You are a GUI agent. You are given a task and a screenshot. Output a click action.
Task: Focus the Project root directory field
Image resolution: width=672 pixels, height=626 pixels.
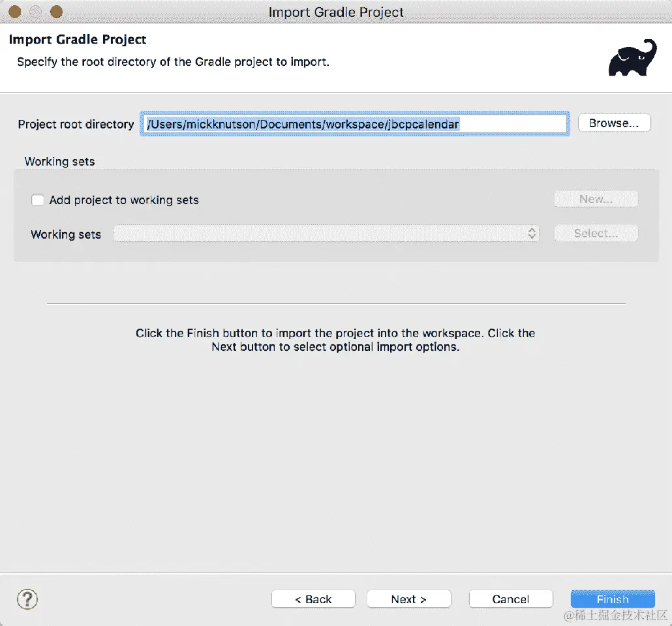355,124
